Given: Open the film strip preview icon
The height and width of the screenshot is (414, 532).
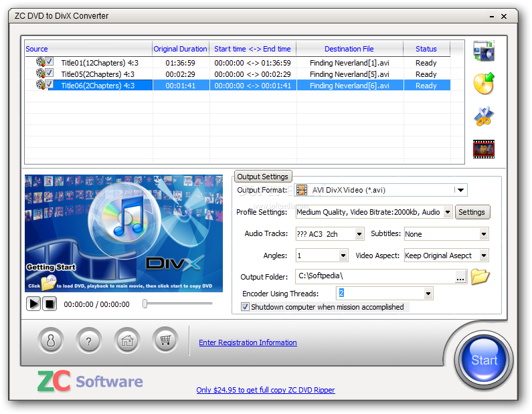Looking at the screenshot, I should coord(484,149).
